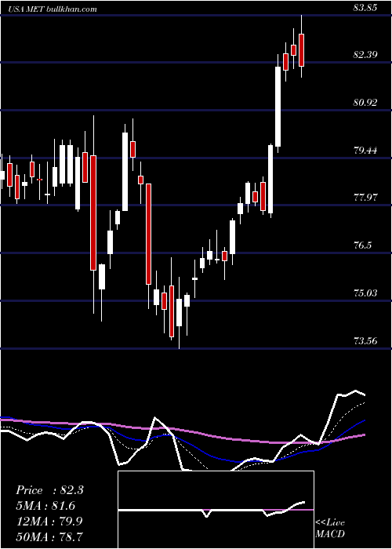The height and width of the screenshot is (549, 392).
Task: Select the 73.56 price axis label
Action: click(365, 340)
